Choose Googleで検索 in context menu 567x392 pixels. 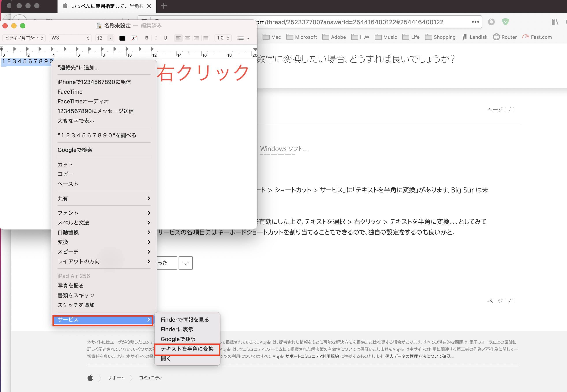75,150
